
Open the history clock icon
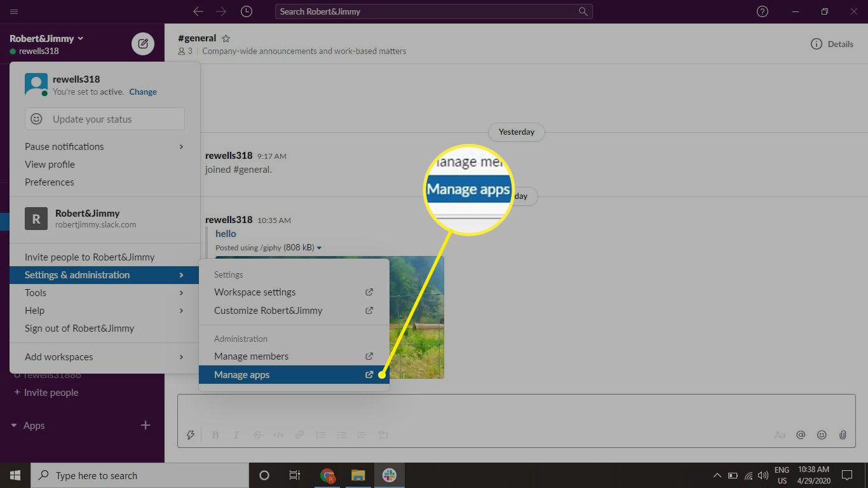pos(247,11)
